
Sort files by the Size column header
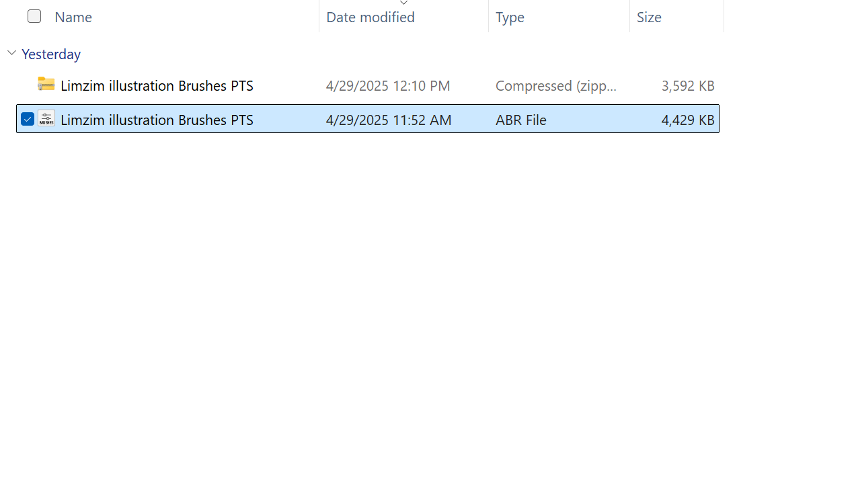[x=649, y=17]
